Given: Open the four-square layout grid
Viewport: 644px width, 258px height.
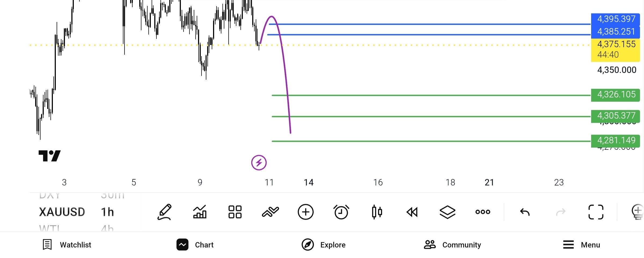Looking at the screenshot, I should click(x=235, y=212).
